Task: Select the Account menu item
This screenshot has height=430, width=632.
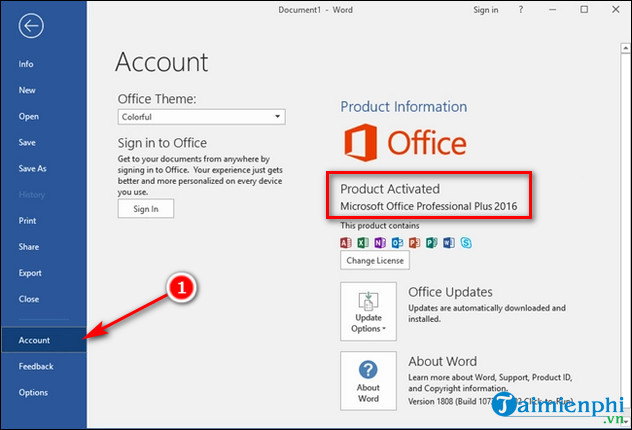Action: 44,340
